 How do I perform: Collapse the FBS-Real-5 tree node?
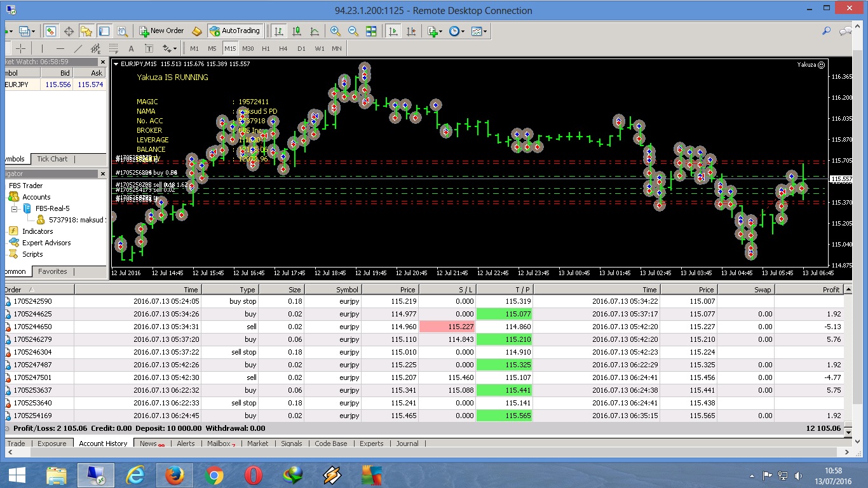click(15, 208)
